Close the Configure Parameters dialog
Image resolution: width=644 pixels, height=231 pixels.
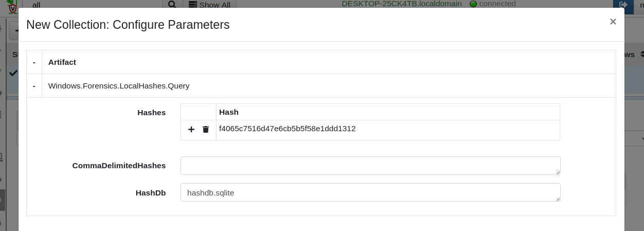613,22
